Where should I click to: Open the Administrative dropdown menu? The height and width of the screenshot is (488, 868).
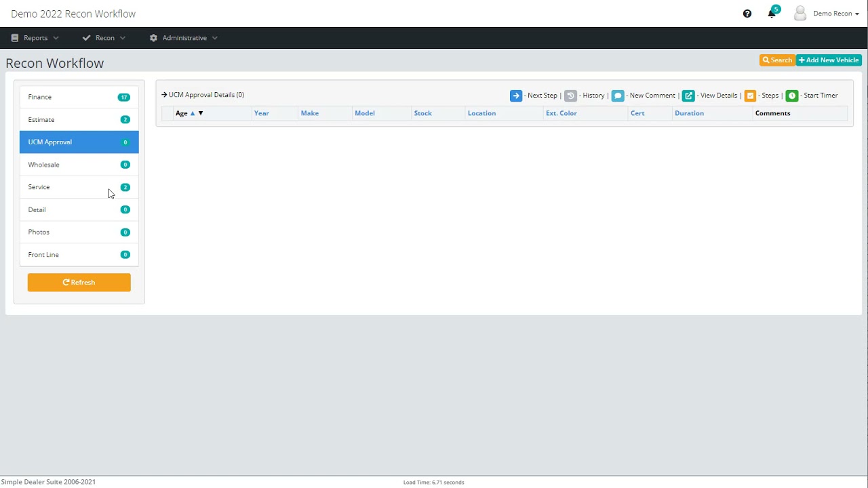(184, 38)
